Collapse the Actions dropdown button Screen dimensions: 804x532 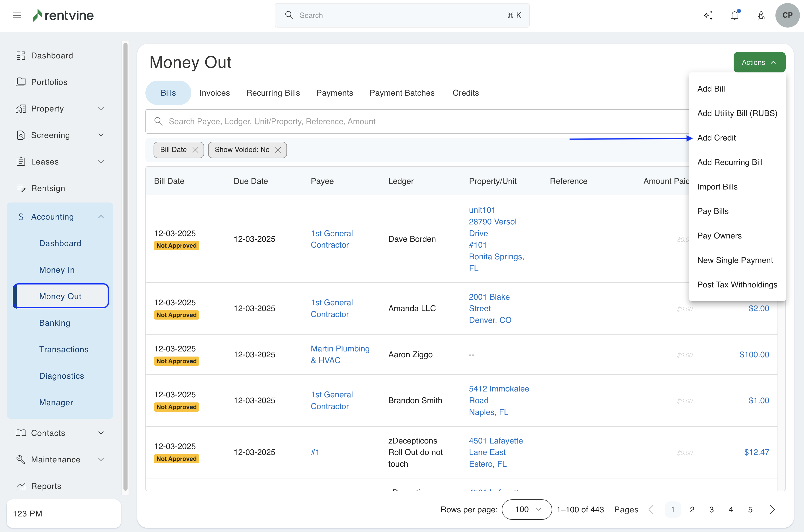[x=759, y=62]
